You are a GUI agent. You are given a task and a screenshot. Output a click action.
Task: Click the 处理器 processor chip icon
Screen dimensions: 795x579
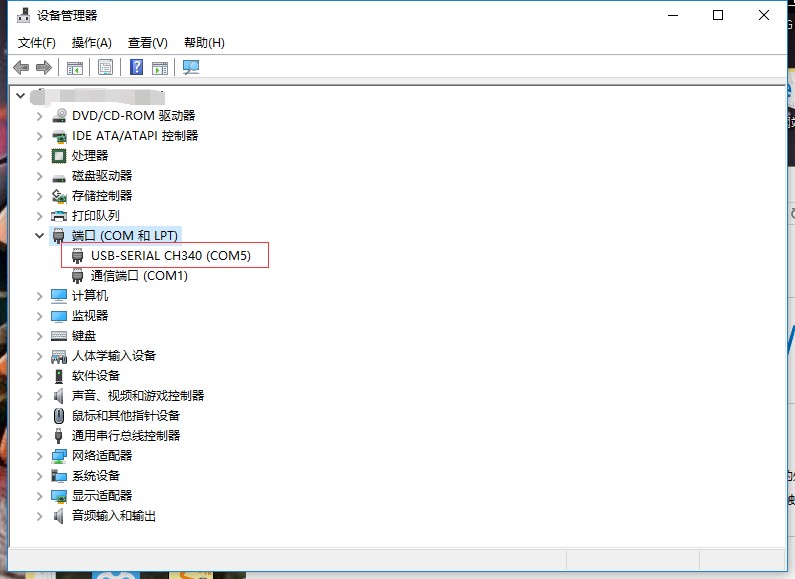click(59, 156)
